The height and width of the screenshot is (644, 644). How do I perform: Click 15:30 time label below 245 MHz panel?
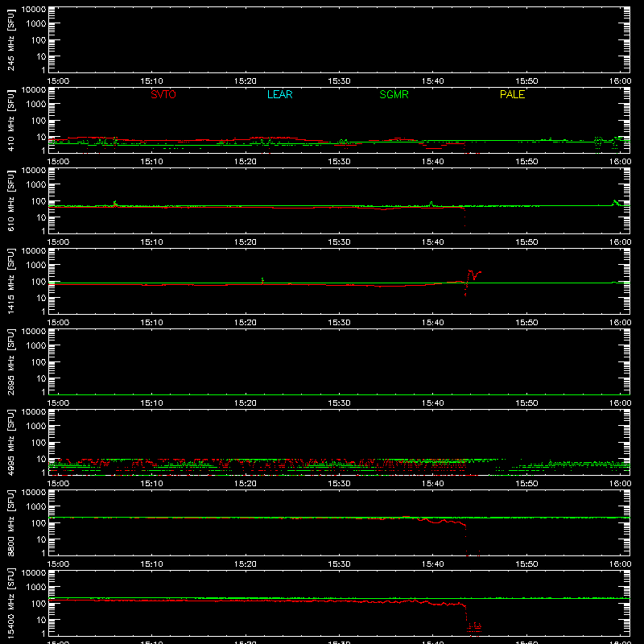(x=339, y=81)
